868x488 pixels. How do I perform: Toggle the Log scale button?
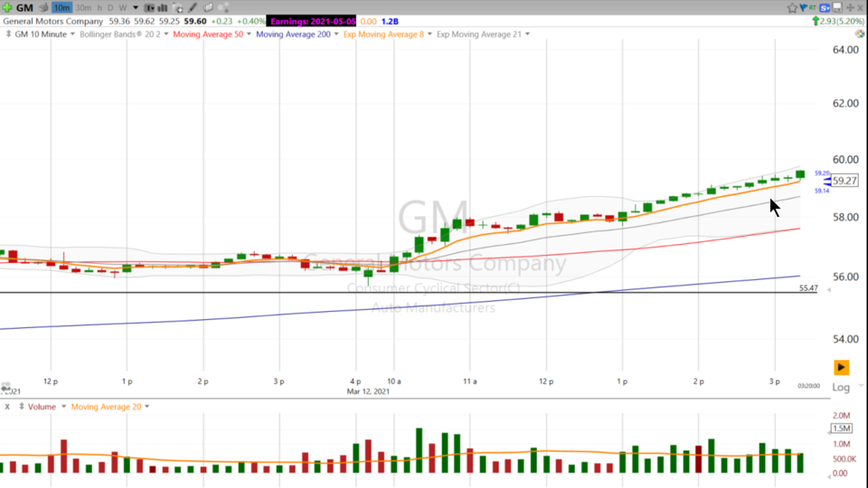(x=841, y=388)
